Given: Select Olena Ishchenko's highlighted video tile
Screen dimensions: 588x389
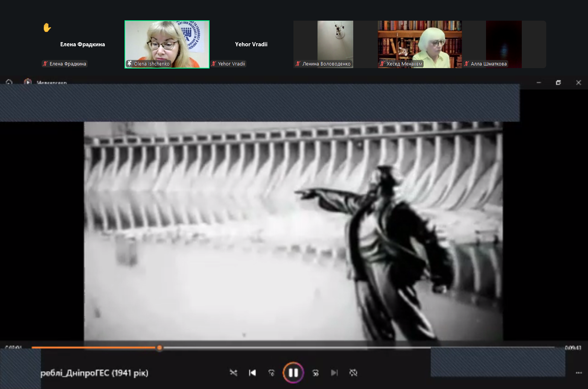Looking at the screenshot, I should [167, 44].
